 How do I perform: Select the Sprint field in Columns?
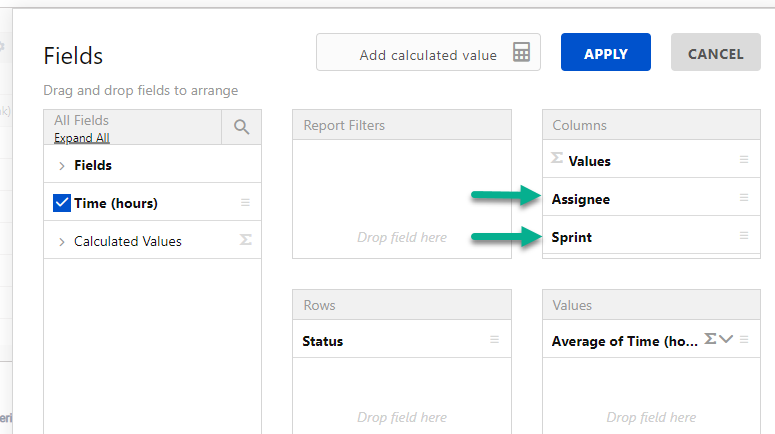651,235
